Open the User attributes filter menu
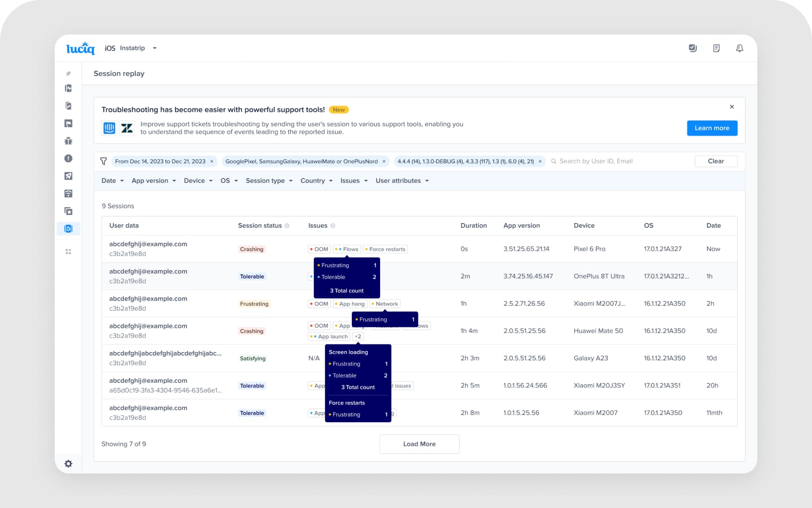This screenshot has width=812, height=508. click(402, 181)
